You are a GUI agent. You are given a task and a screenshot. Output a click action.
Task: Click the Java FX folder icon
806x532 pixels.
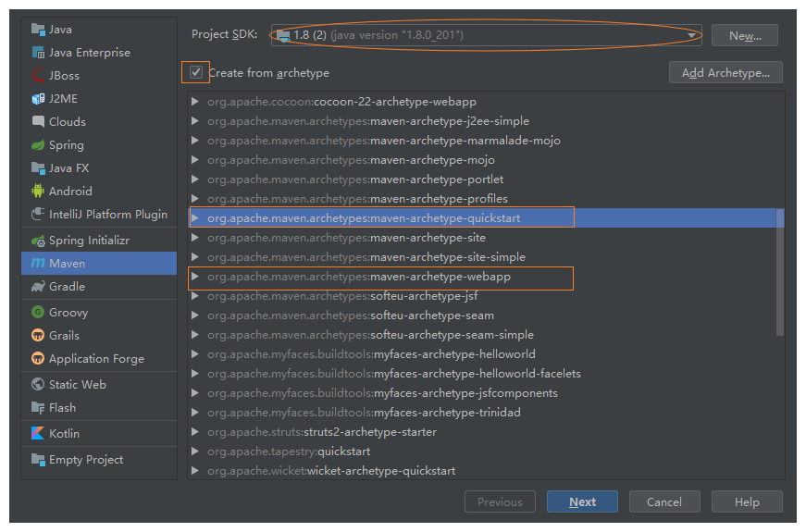pyautogui.click(x=38, y=168)
